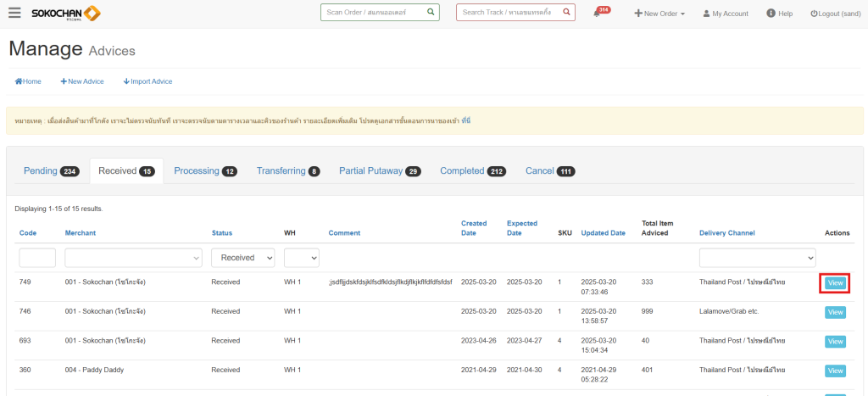
Task: Go to Home link
Action: click(x=28, y=81)
